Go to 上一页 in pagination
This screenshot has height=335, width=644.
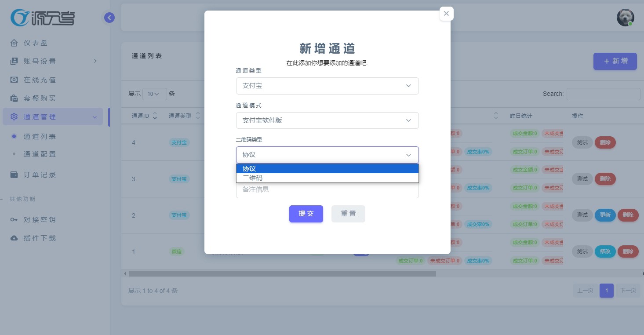coord(586,291)
